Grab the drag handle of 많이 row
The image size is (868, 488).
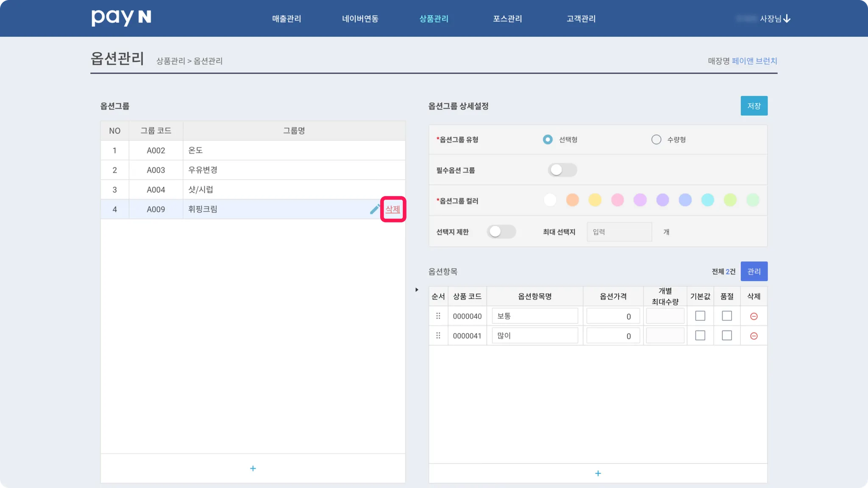click(x=438, y=335)
